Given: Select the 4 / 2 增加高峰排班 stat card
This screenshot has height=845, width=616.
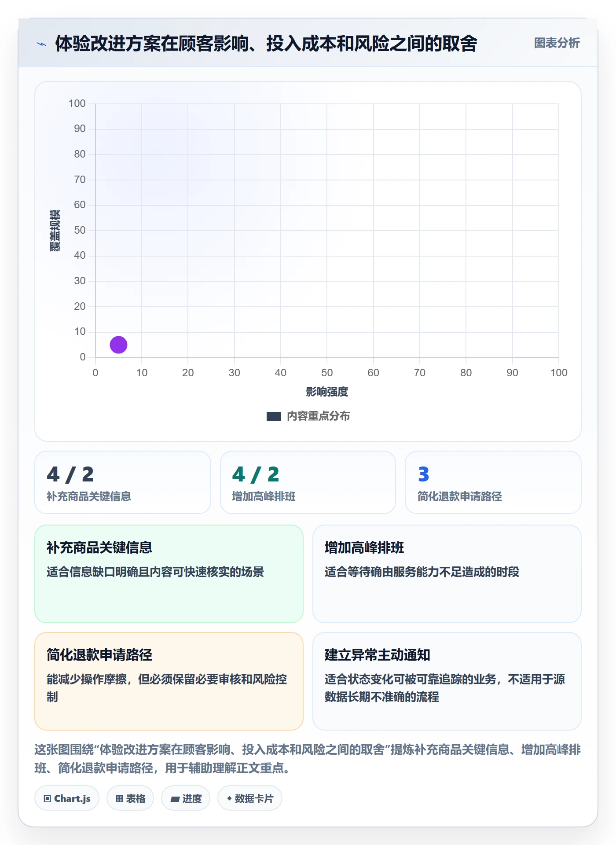Looking at the screenshot, I should coord(308,482).
